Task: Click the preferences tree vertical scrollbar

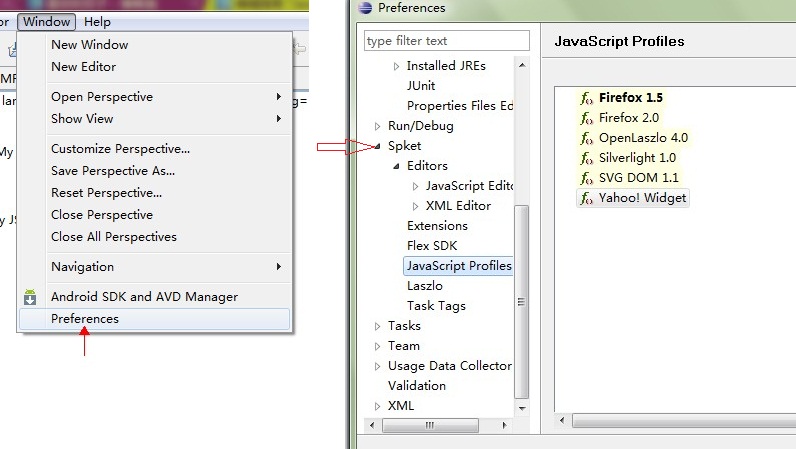Action: pyautogui.click(x=521, y=300)
